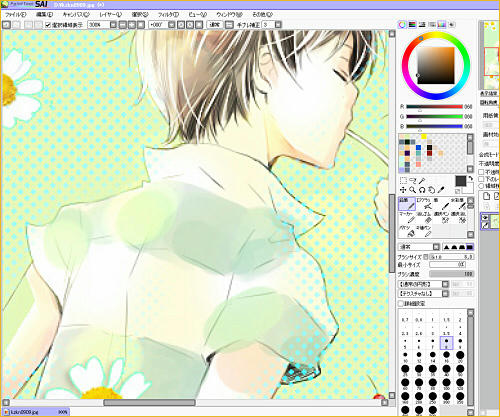The width and height of the screenshot is (500, 417).
Task: Open the Edit (編集) menu
Action: click(44, 15)
